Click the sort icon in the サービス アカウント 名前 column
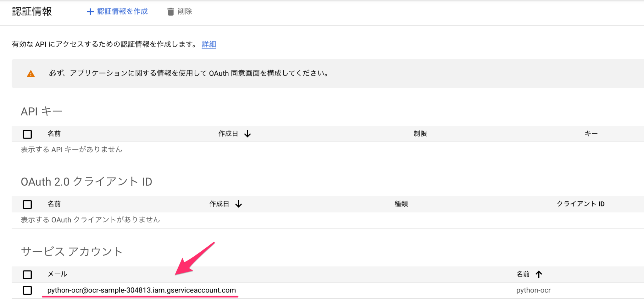644x306 pixels. tap(539, 274)
